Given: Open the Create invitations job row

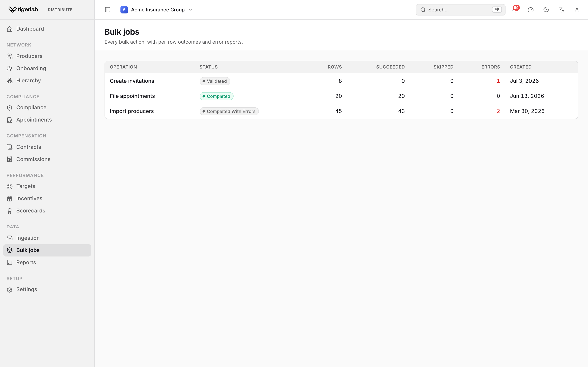Looking at the screenshot, I should coord(341,81).
